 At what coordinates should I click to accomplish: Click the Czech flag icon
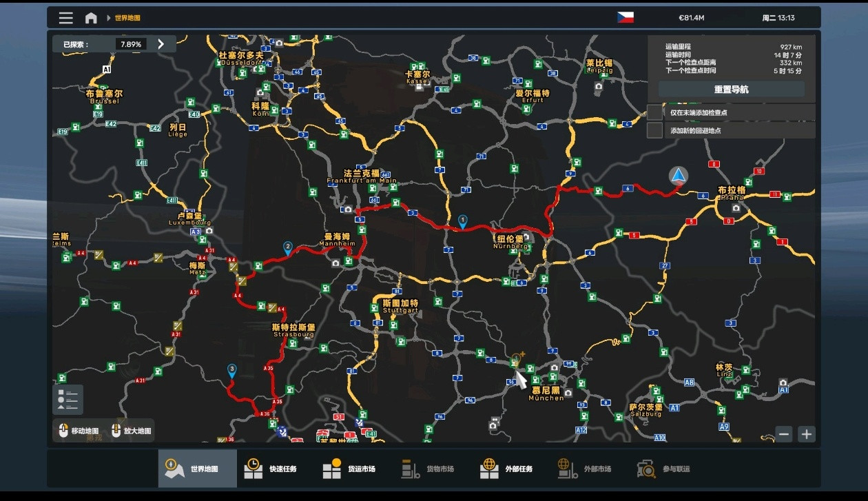click(x=625, y=17)
